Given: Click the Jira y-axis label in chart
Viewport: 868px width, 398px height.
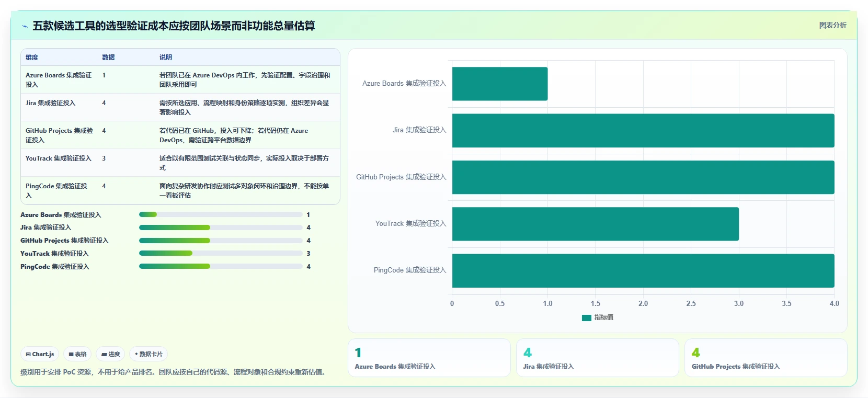Looking at the screenshot, I should [x=419, y=130].
